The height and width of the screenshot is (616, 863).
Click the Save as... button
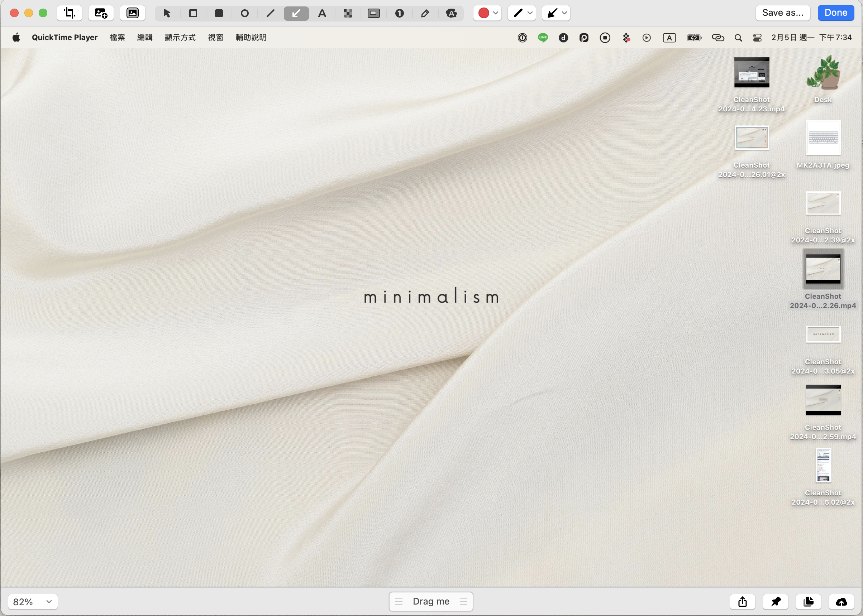783,13
